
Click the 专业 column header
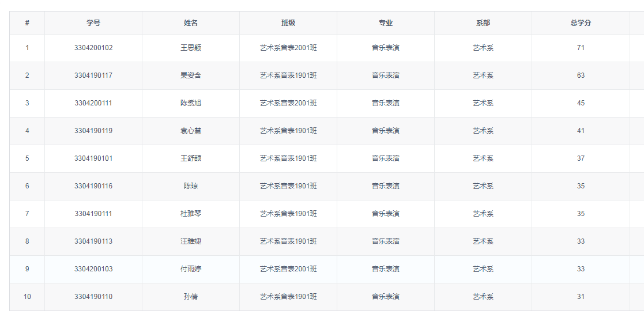coord(386,23)
